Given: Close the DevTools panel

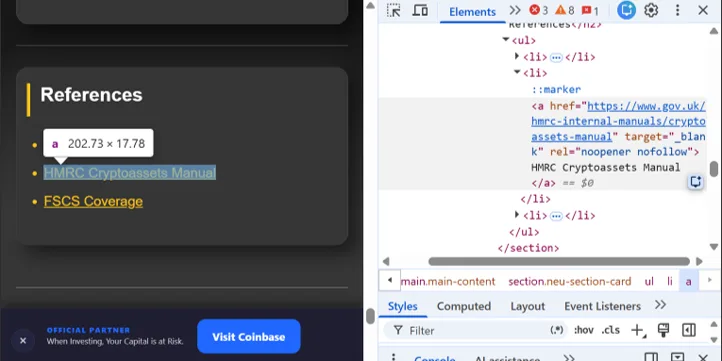Looking at the screenshot, I should click(x=703, y=10).
